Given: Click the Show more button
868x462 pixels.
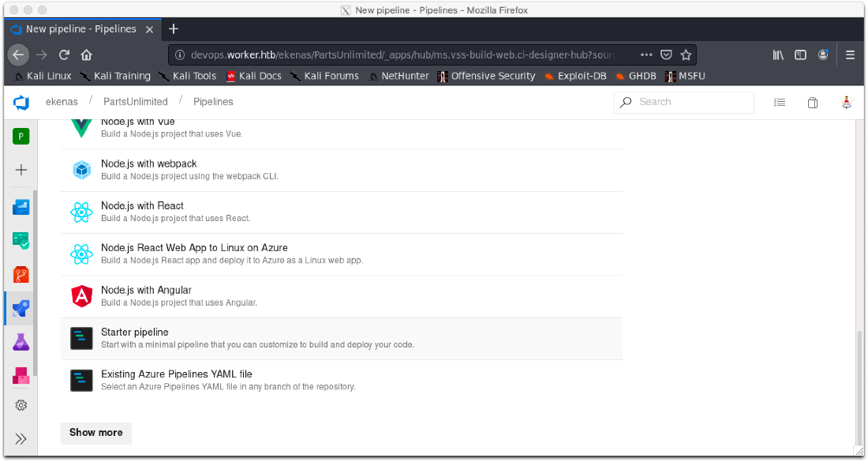Looking at the screenshot, I should pyautogui.click(x=95, y=433).
